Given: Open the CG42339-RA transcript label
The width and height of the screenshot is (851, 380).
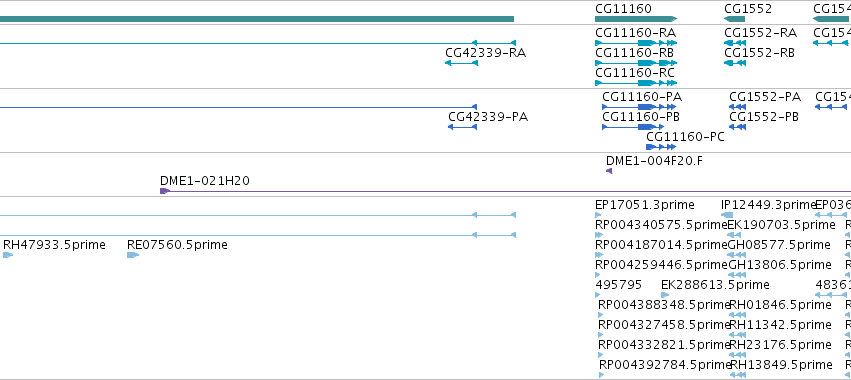Looking at the screenshot, I should (x=485, y=53).
